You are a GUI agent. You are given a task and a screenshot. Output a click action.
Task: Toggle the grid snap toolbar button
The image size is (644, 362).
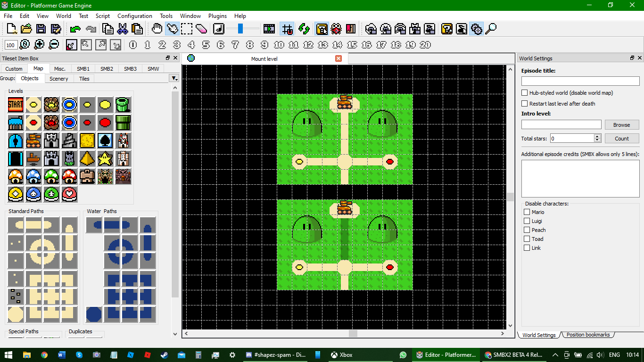coord(287,29)
